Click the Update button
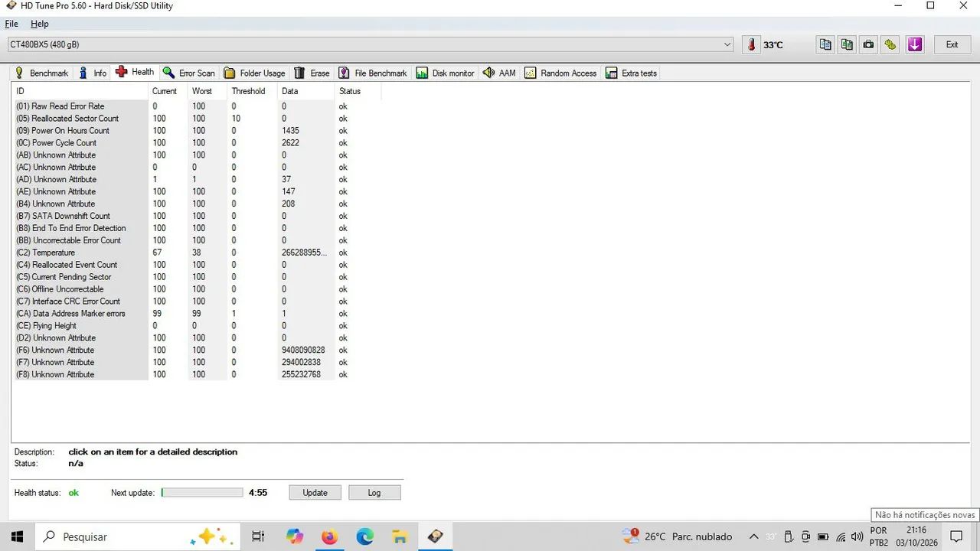This screenshot has height=551, width=980. point(315,493)
